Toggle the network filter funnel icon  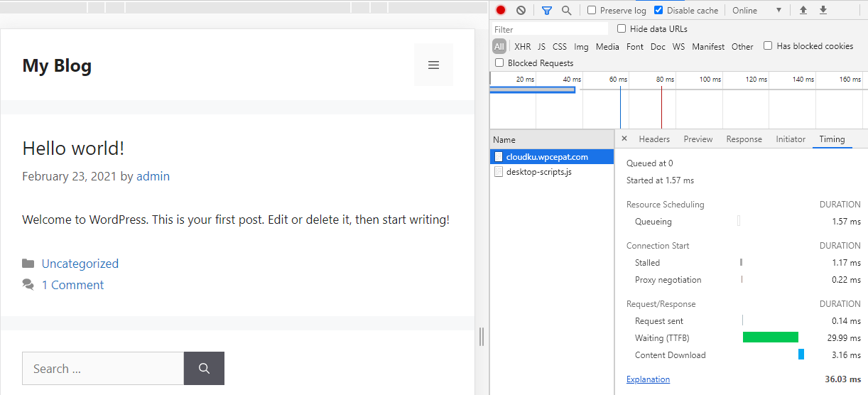click(546, 11)
